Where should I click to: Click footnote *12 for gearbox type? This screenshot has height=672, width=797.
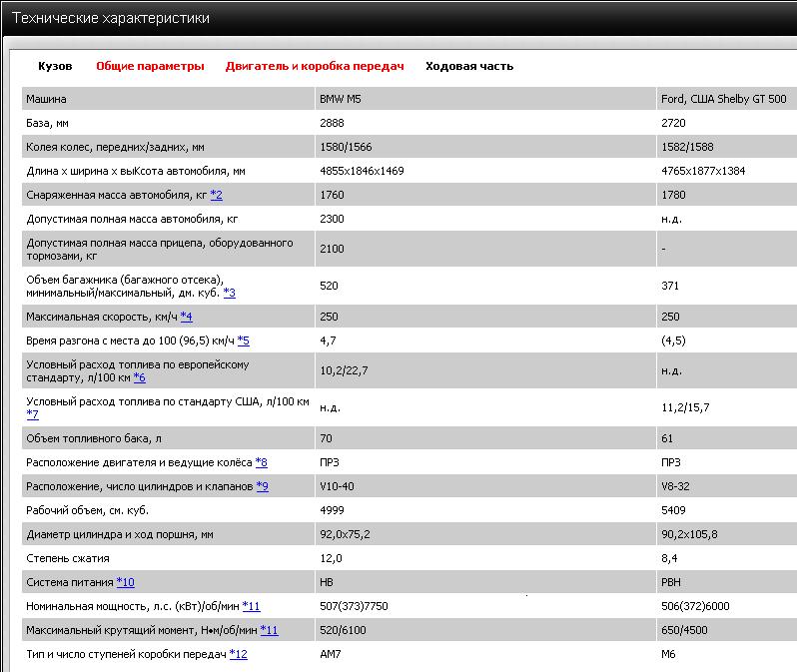pos(238,654)
